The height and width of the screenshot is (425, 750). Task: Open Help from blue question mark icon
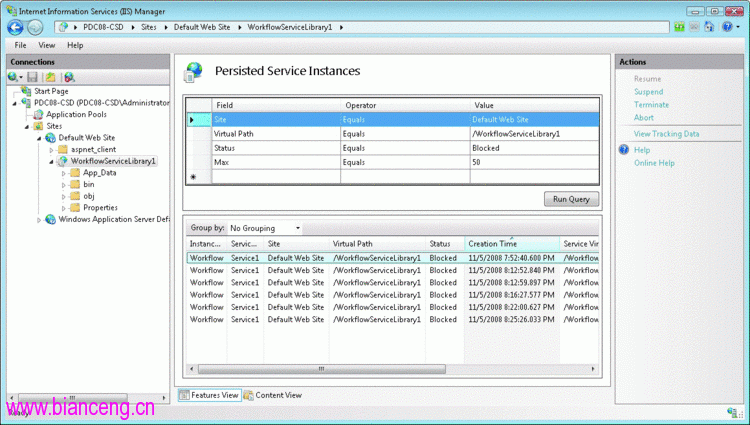pyautogui.click(x=727, y=27)
